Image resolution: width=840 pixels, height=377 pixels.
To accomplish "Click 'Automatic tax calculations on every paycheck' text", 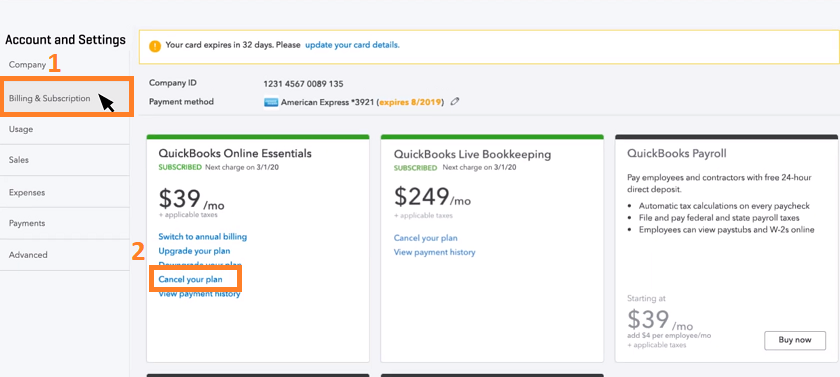I will [x=724, y=206].
